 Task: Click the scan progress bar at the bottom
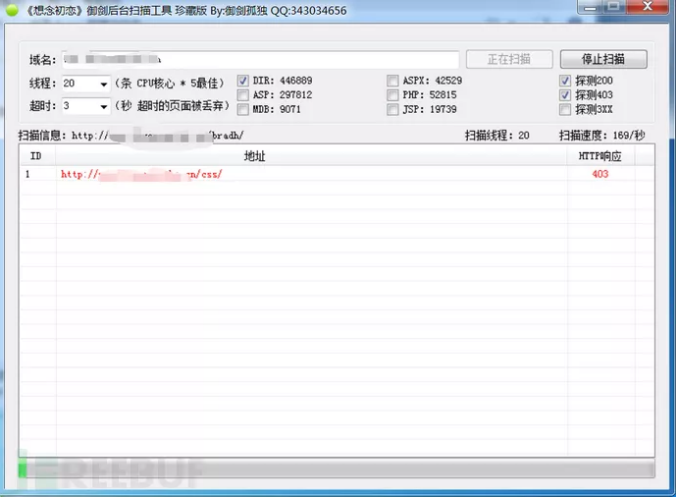point(336,469)
